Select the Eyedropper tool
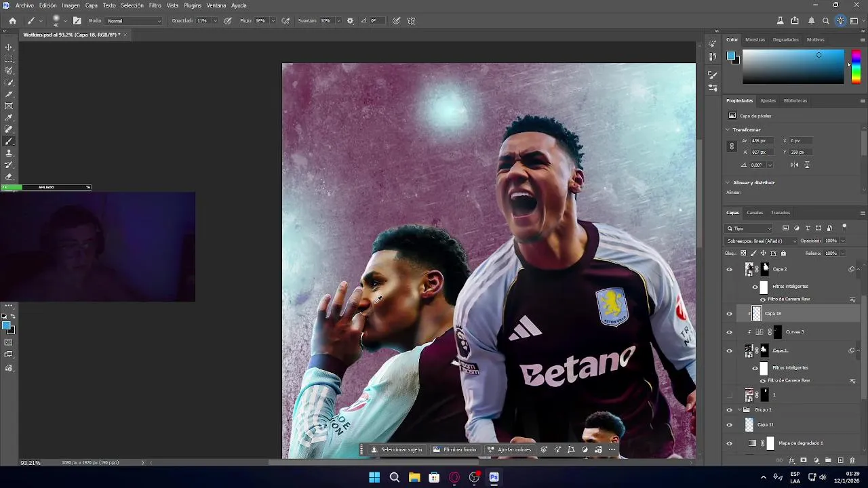This screenshot has height=488, width=868. [9, 118]
